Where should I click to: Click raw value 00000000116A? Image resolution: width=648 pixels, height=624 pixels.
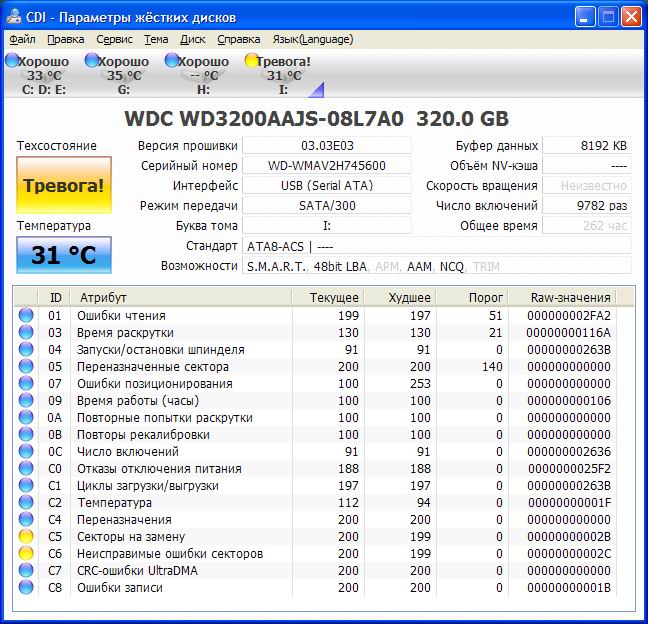click(569, 333)
